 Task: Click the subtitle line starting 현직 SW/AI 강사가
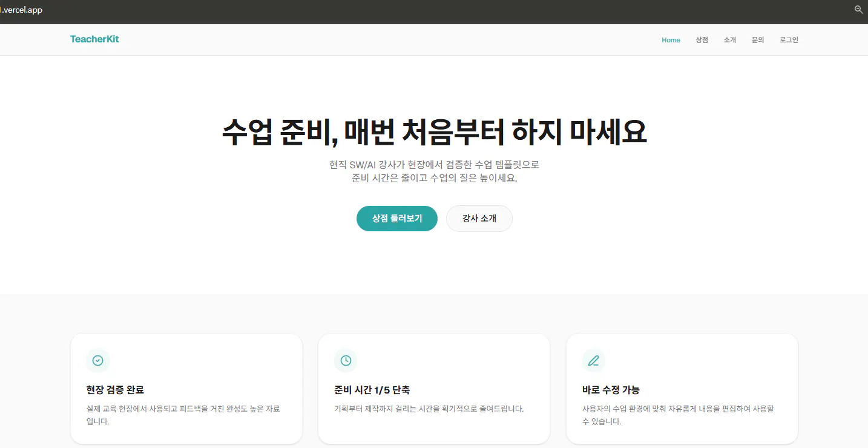pyautogui.click(x=434, y=165)
